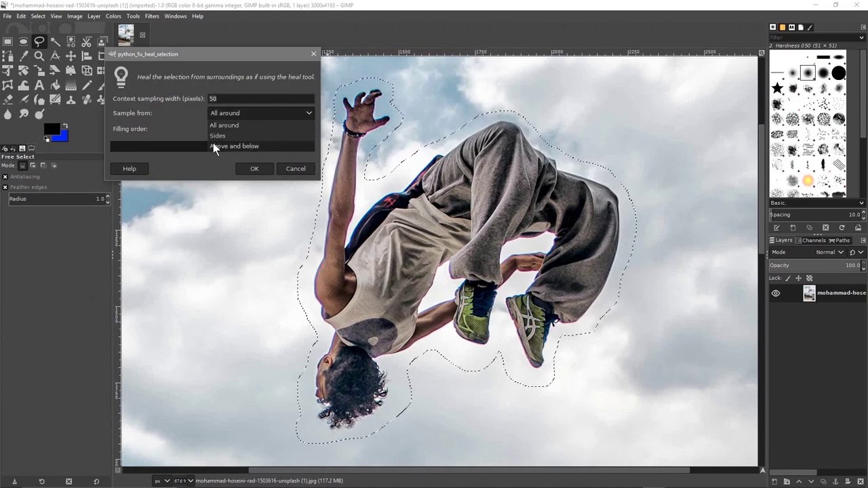Open the Sample from combo box
The height and width of the screenshot is (488, 868).
click(x=261, y=113)
